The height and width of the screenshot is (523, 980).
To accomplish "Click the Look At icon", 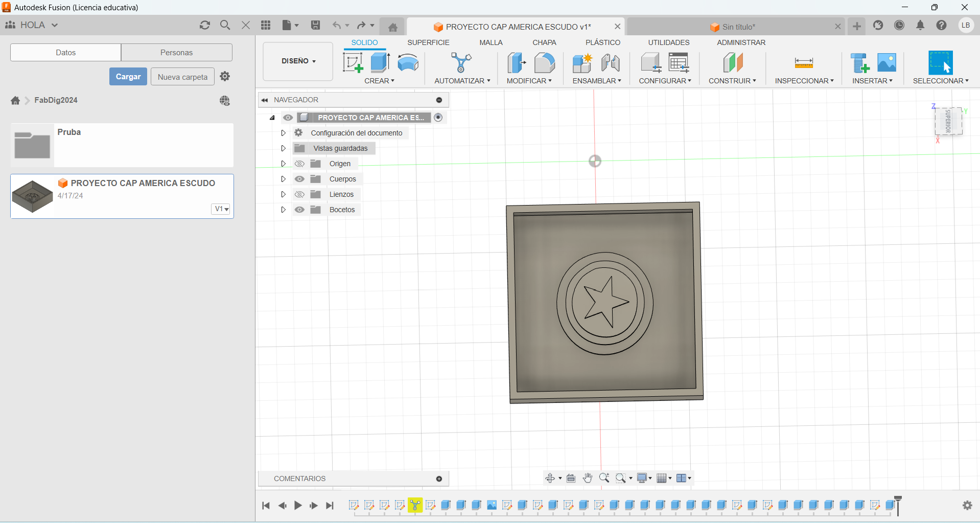I will (x=571, y=478).
